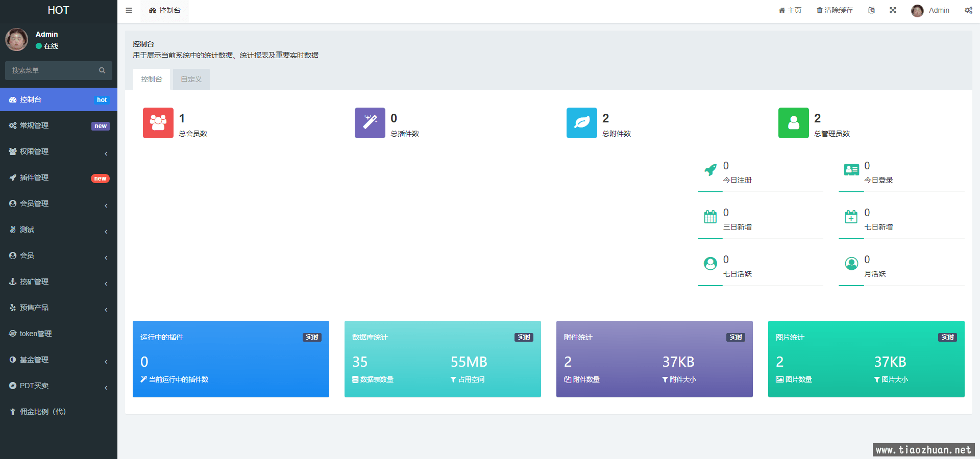980x459 pixels.
Task: Open 会员管理 sidebar menu
Action: (x=59, y=203)
